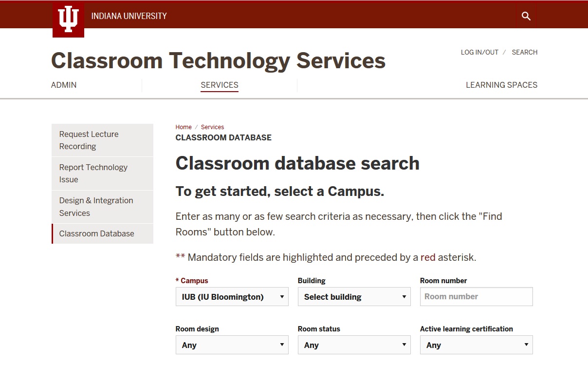Viewport: 588px width, 367px height.
Task: Select Report Technology Issue in sidebar
Action: click(102, 174)
